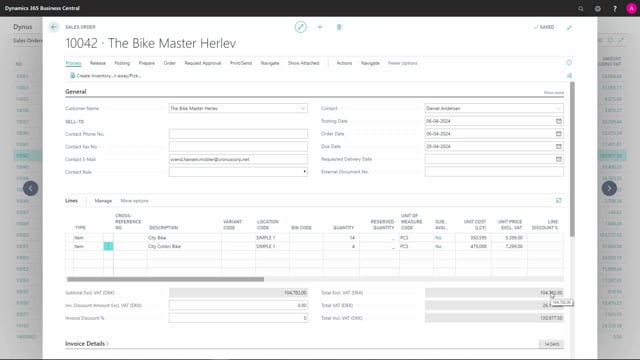640x360 pixels.
Task: Click More options in Lines
Action: coord(134,200)
